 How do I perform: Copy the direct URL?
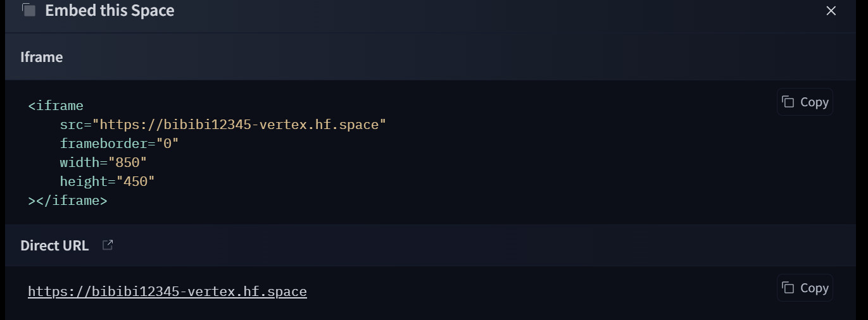(805, 288)
